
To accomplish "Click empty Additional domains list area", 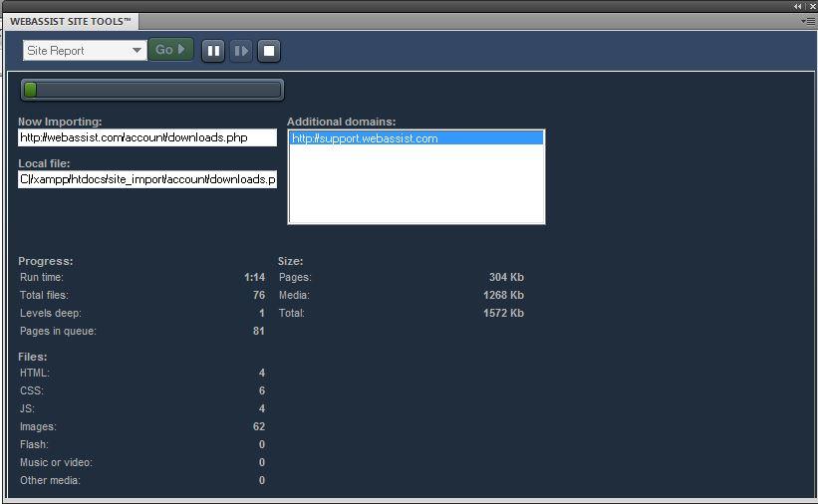I will pos(415,183).
